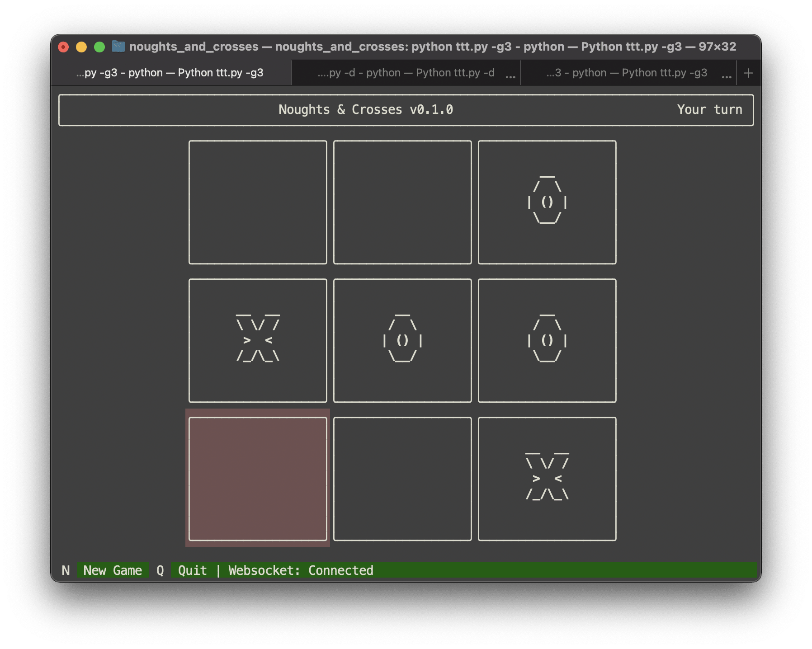Click the green full-screen button
The width and height of the screenshot is (812, 649).
pos(99,46)
